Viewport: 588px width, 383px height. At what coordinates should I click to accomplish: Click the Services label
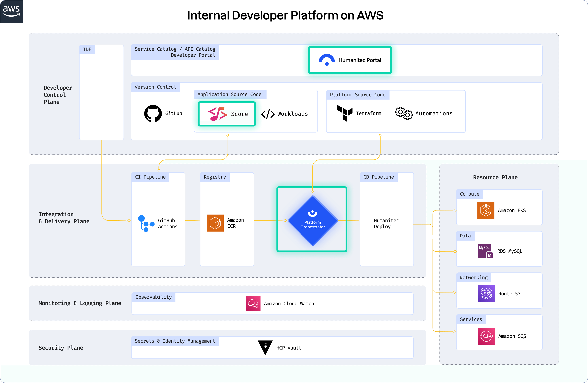click(471, 319)
